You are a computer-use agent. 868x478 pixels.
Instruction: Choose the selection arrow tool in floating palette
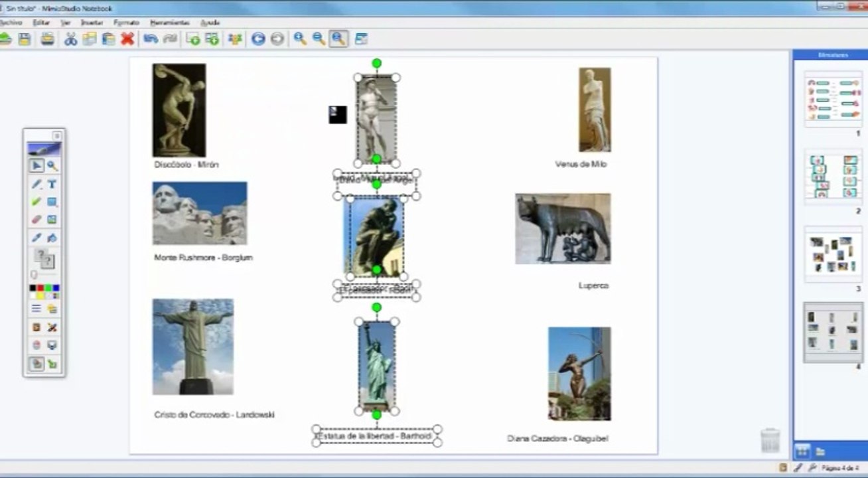pyautogui.click(x=36, y=166)
